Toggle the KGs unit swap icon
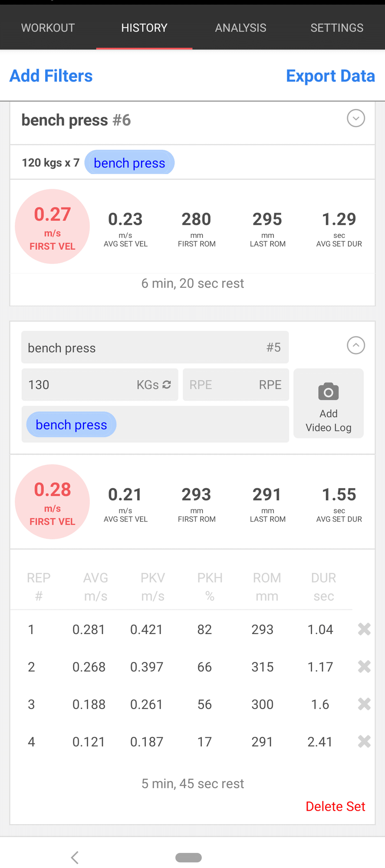This screenshot has height=868, width=385. (167, 385)
